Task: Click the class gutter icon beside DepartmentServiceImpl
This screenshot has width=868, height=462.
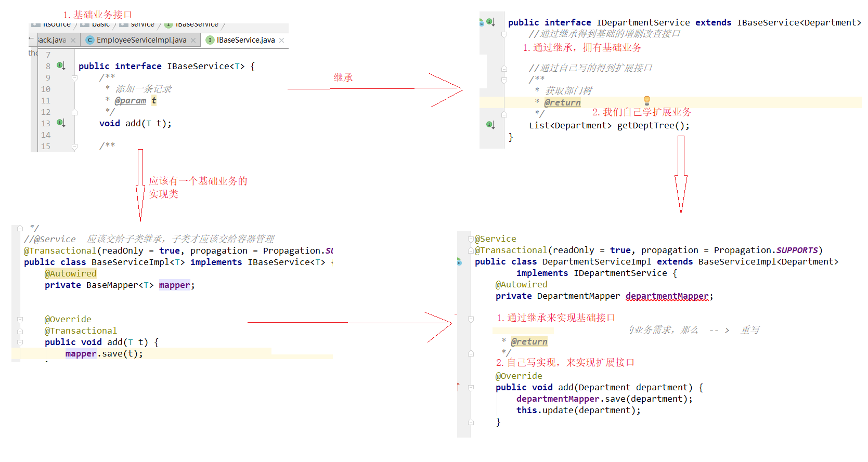Action: (459, 262)
